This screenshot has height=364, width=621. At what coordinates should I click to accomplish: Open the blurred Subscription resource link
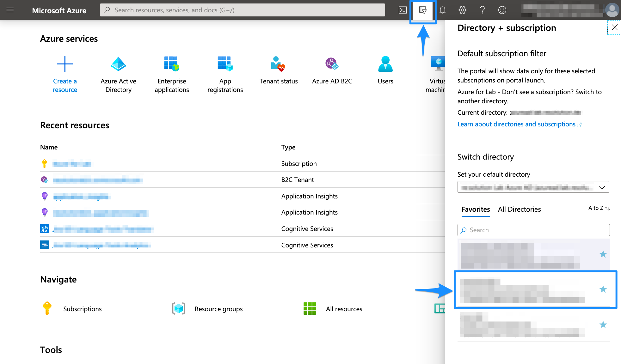[72, 164]
